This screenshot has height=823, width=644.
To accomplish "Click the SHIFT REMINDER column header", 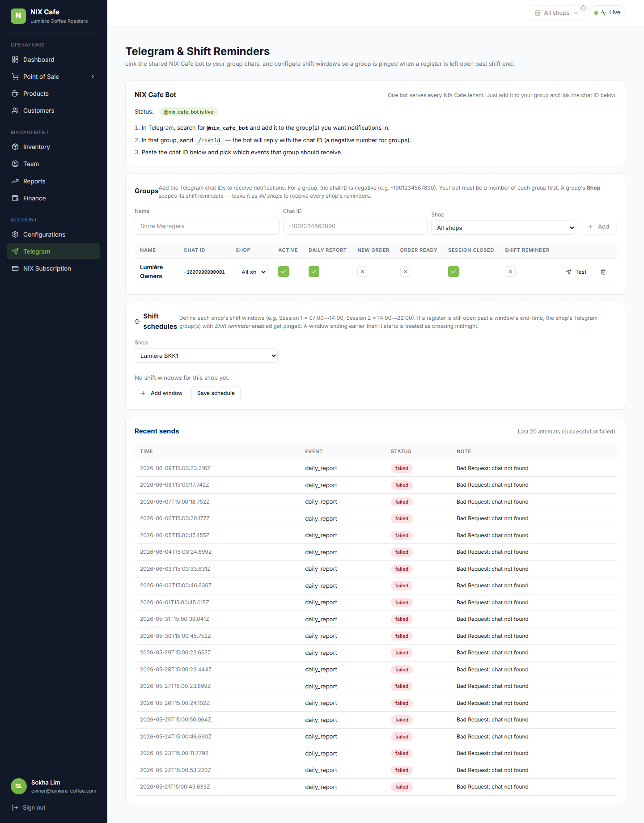I will coord(527,250).
